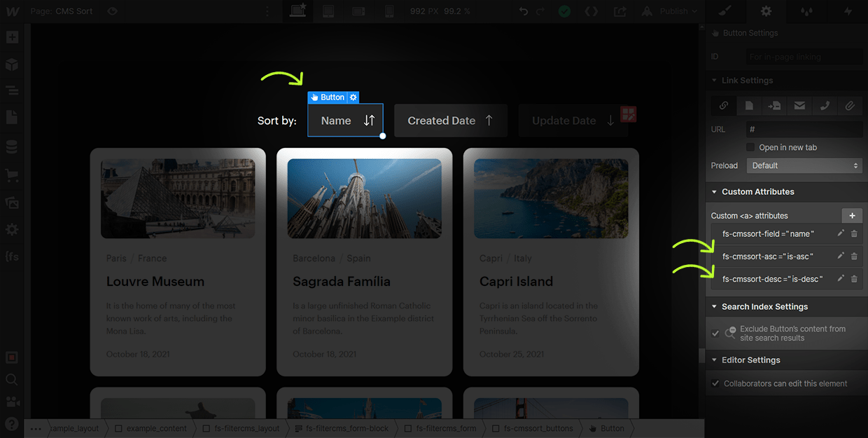Image resolution: width=868 pixels, height=438 pixels.
Task: Click the Louvre Museum card image
Action: pos(178,198)
